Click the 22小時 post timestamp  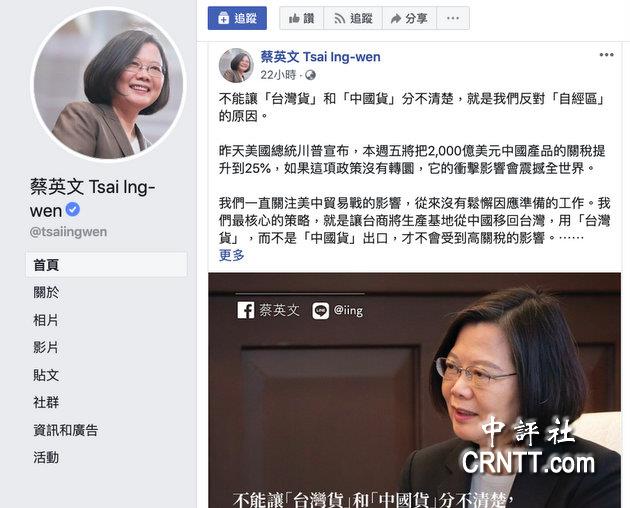(x=278, y=75)
